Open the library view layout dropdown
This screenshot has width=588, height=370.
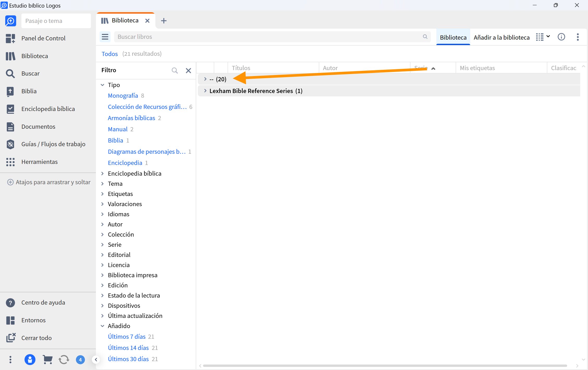click(543, 37)
